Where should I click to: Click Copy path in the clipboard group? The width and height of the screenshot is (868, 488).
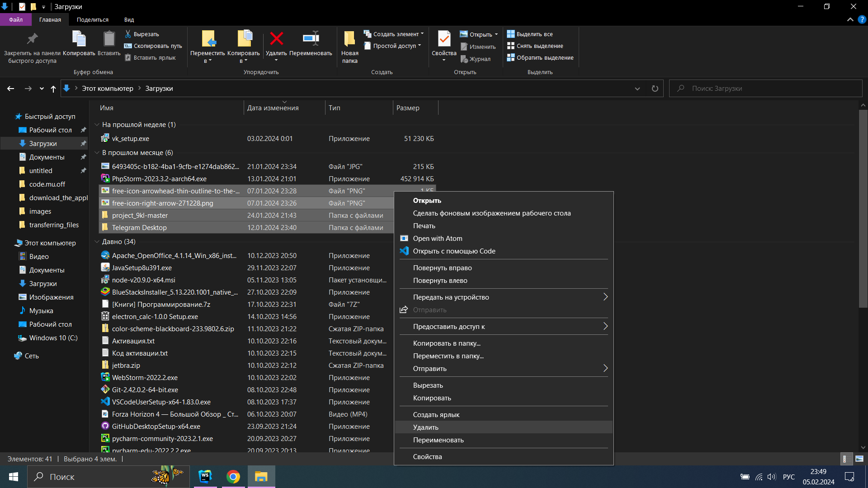pyautogui.click(x=153, y=46)
